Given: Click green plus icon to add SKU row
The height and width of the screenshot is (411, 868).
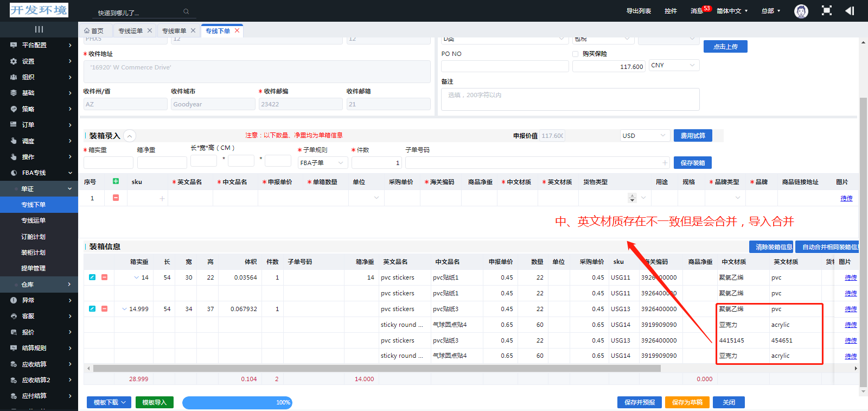Looking at the screenshot, I should [x=116, y=181].
